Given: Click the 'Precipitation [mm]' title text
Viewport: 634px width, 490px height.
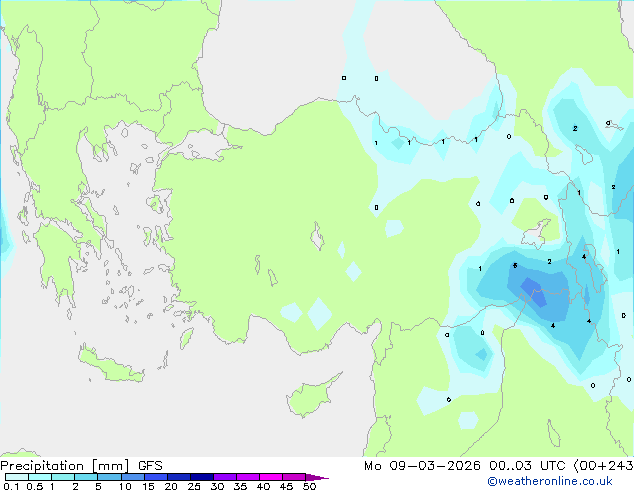Looking at the screenshot, I should coord(65,466).
